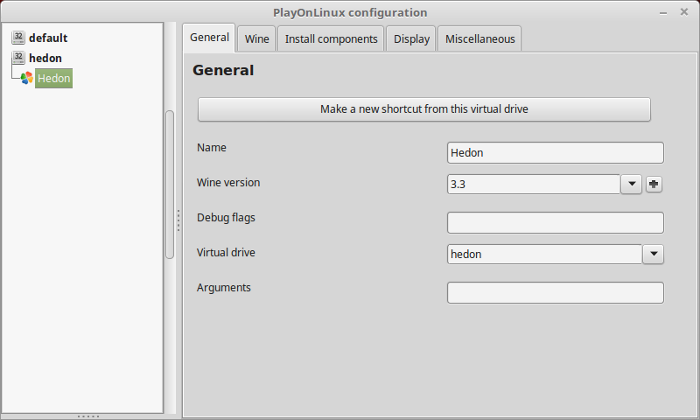Click the 32-bit icon beside hedon drive
Image resolution: width=700 pixels, height=420 pixels.
18,58
